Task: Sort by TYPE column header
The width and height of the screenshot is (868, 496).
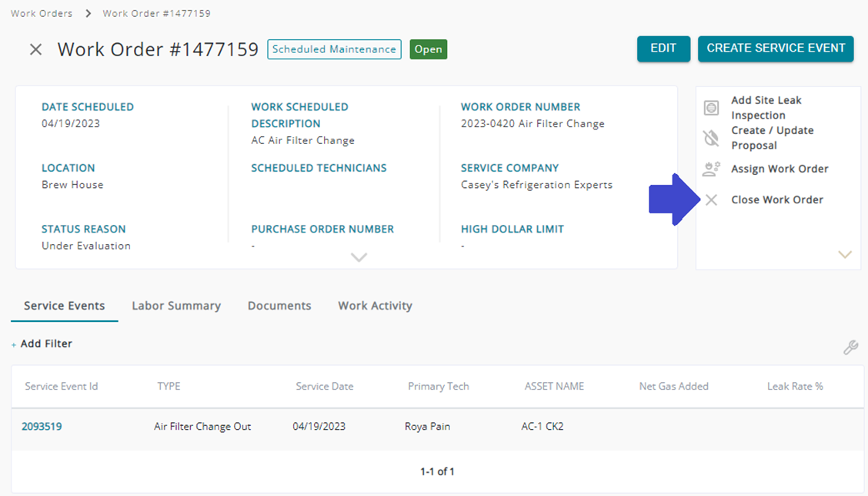Action: [x=169, y=387]
